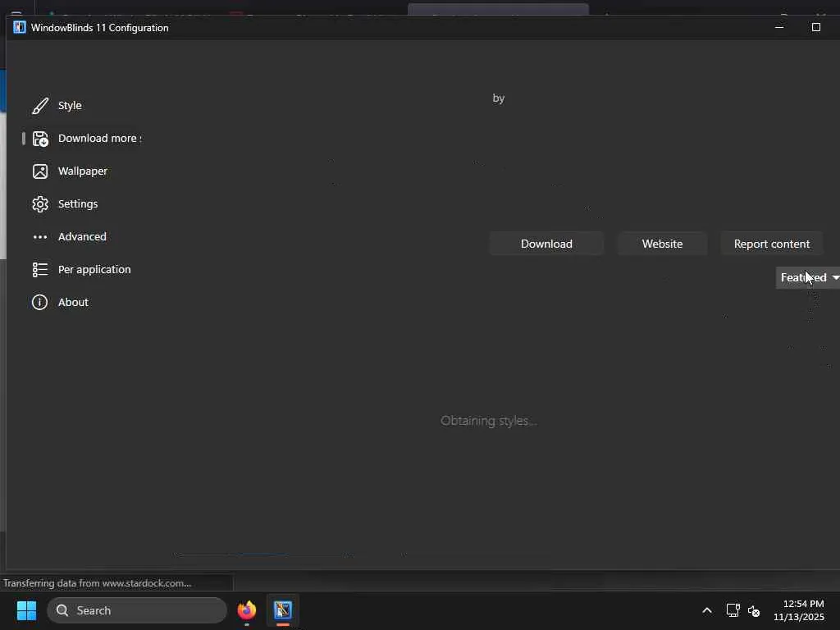Switch to the Advanced section
This screenshot has width=840, height=630.
80,236
